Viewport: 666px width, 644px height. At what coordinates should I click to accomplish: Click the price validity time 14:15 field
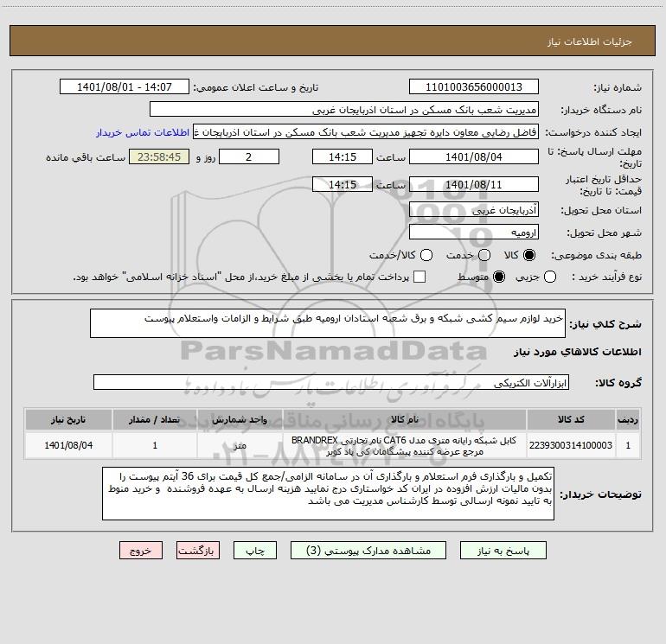(x=343, y=184)
